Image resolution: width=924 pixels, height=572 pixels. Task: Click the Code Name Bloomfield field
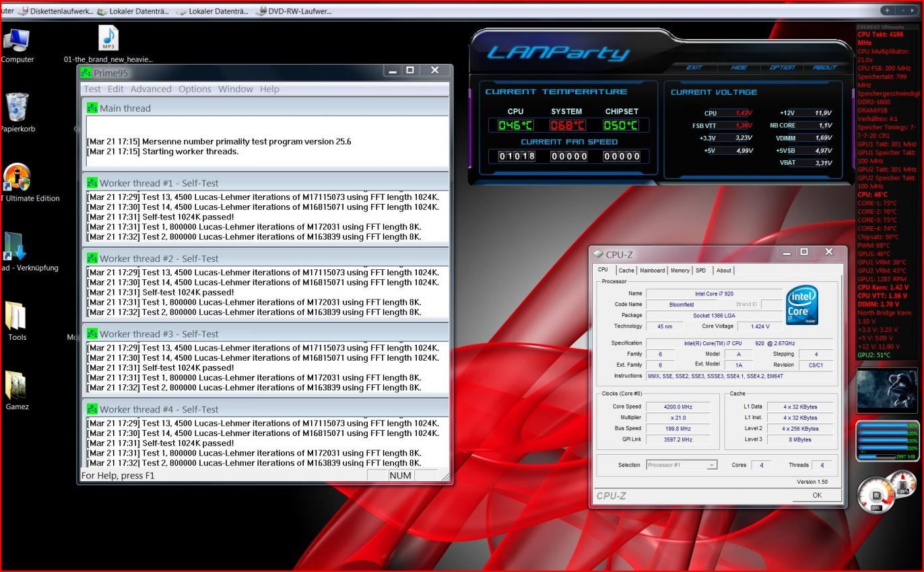681,304
